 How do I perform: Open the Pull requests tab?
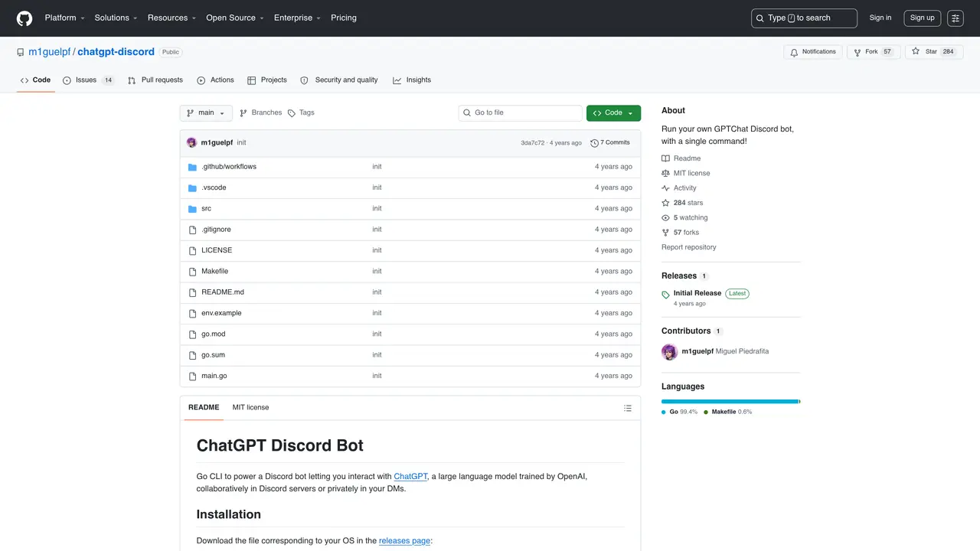click(155, 80)
